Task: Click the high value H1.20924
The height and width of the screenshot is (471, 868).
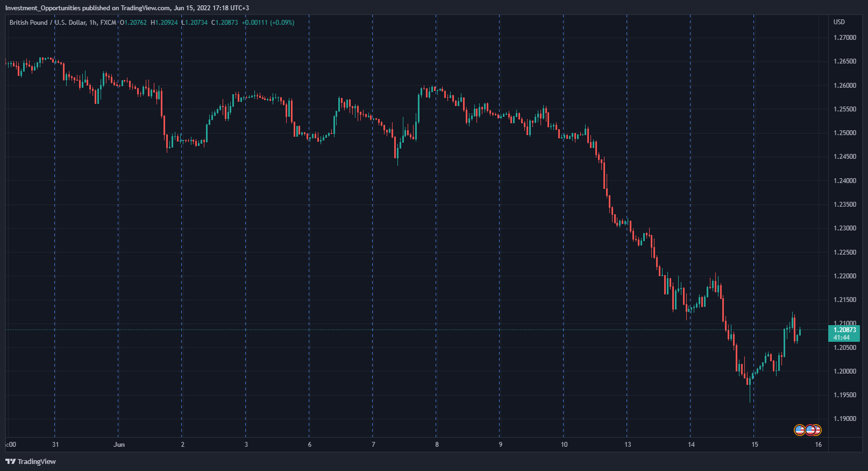Action: pyautogui.click(x=164, y=23)
